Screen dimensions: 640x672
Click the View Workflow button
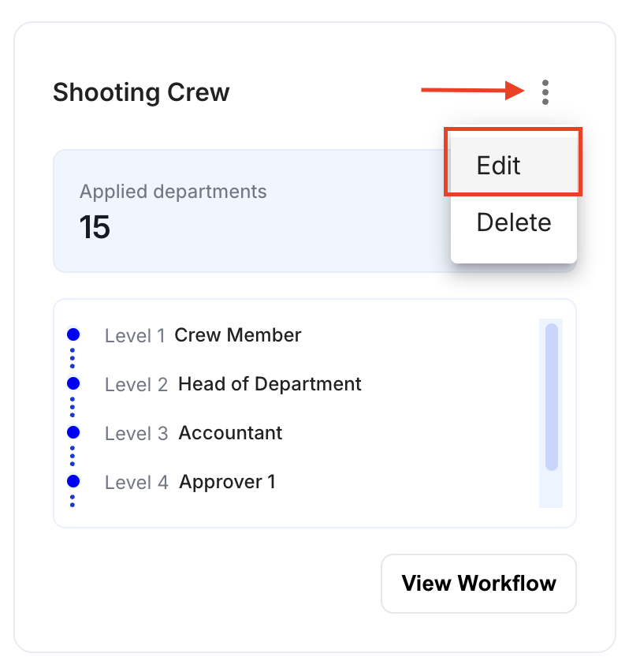(478, 584)
